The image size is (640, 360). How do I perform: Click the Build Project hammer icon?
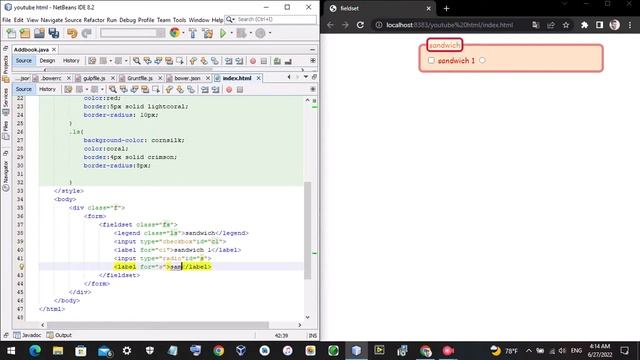coord(193,33)
